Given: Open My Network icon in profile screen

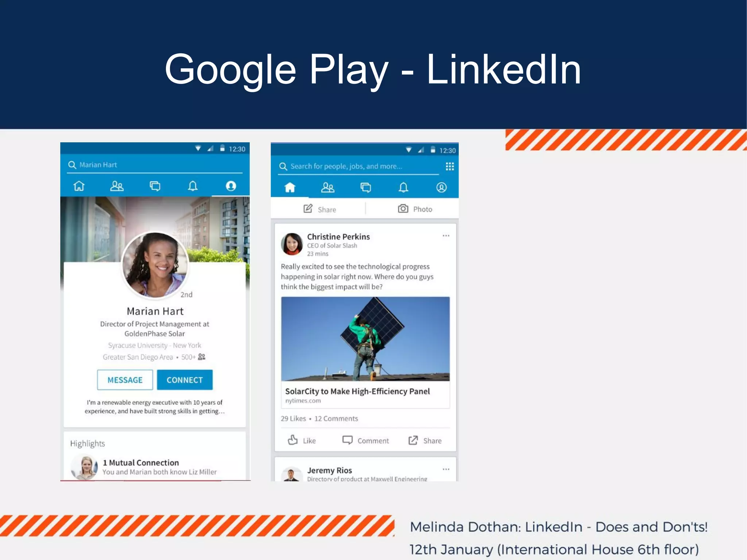Looking at the screenshot, I should 117,186.
